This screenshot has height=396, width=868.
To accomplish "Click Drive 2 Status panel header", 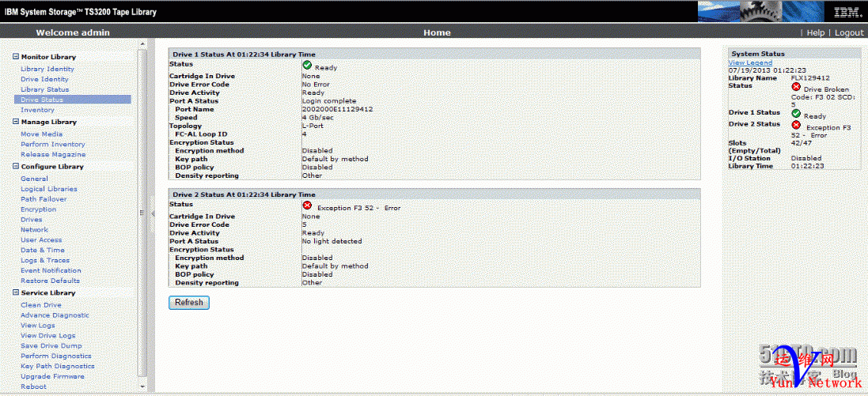I will point(434,194).
